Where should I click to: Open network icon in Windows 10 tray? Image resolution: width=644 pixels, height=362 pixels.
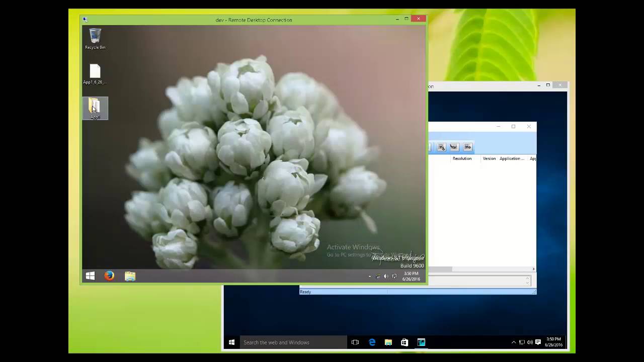click(x=522, y=342)
